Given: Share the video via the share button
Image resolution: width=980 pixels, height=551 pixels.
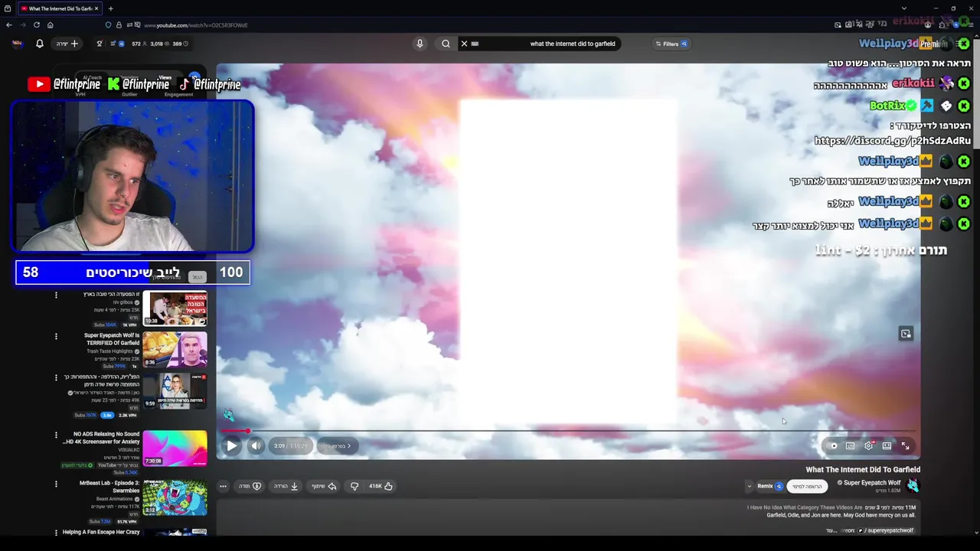Looking at the screenshot, I should (x=323, y=486).
